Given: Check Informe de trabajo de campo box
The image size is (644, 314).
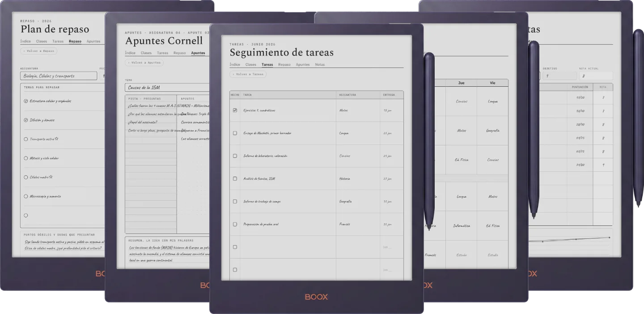Looking at the screenshot, I should click(x=235, y=201).
